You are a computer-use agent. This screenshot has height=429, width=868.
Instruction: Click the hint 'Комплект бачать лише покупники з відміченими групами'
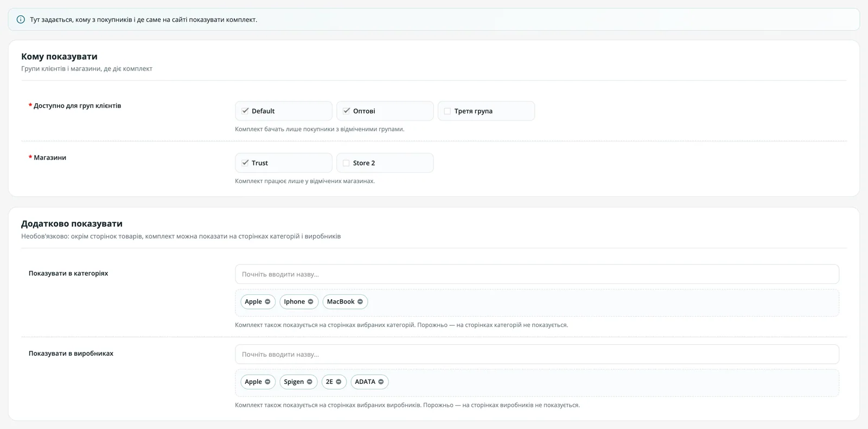[320, 129]
